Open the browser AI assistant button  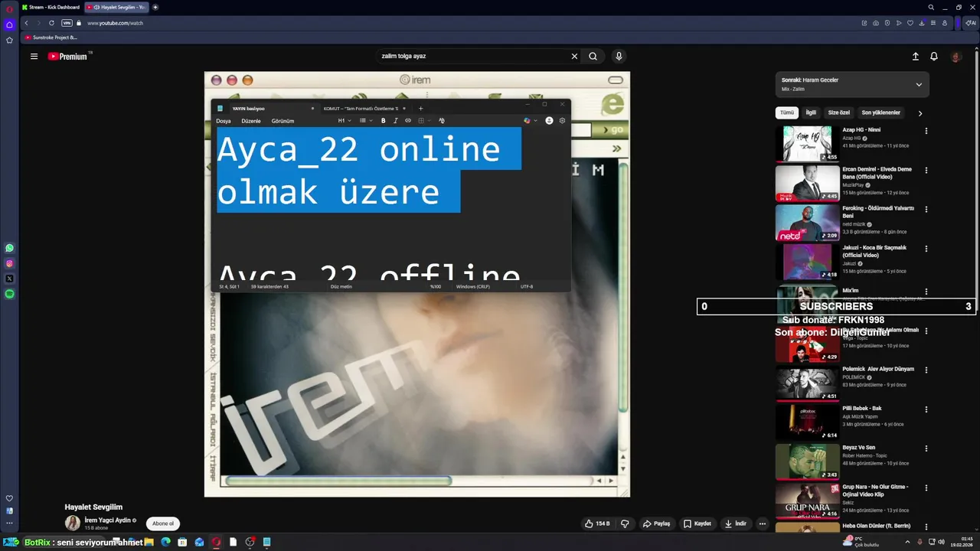(x=970, y=23)
